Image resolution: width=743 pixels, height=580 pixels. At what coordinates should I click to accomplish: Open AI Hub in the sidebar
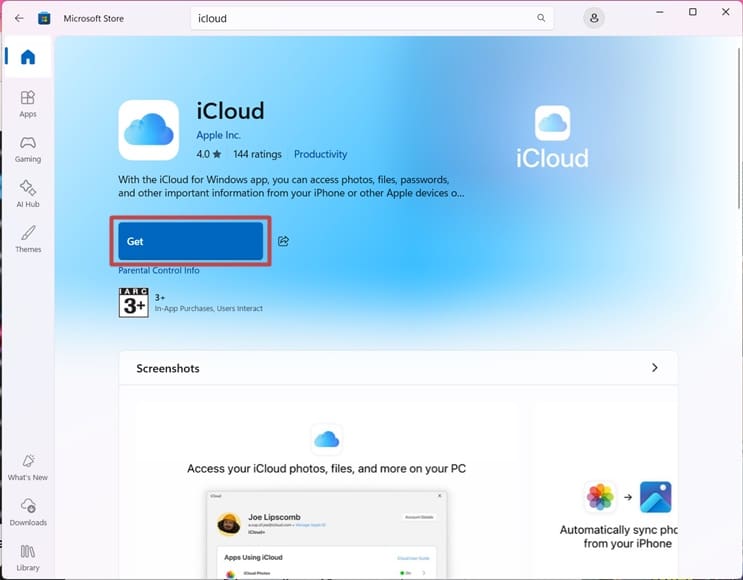click(28, 194)
